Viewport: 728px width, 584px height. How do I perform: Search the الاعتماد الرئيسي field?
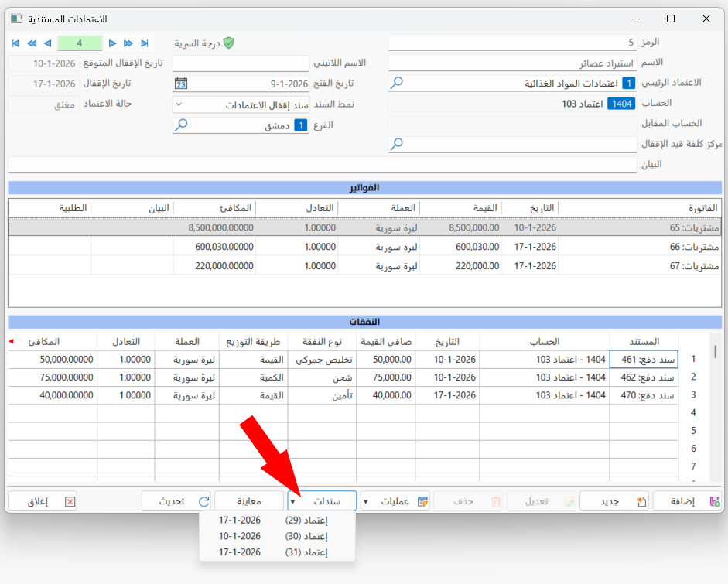(x=397, y=83)
